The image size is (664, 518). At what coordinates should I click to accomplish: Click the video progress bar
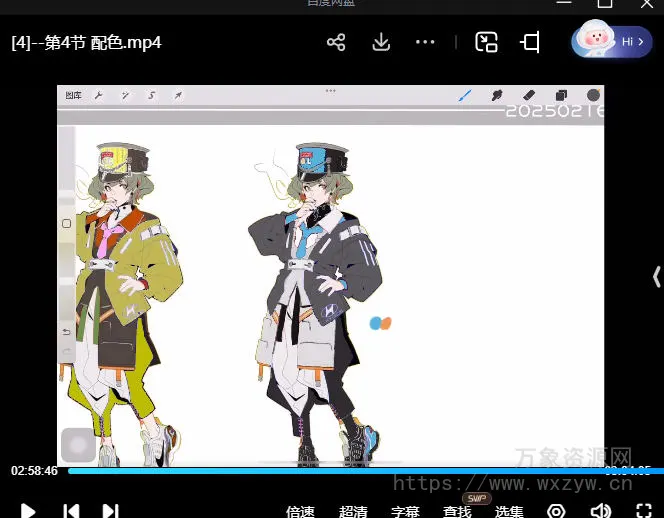click(x=330, y=470)
